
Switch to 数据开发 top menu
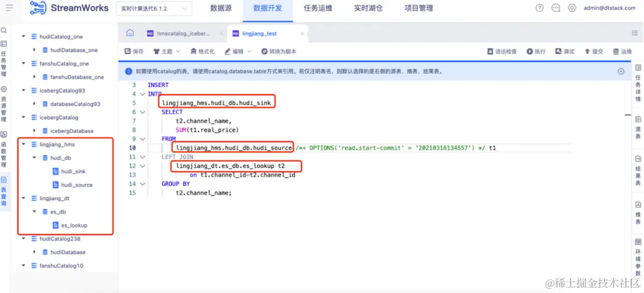coord(268,8)
